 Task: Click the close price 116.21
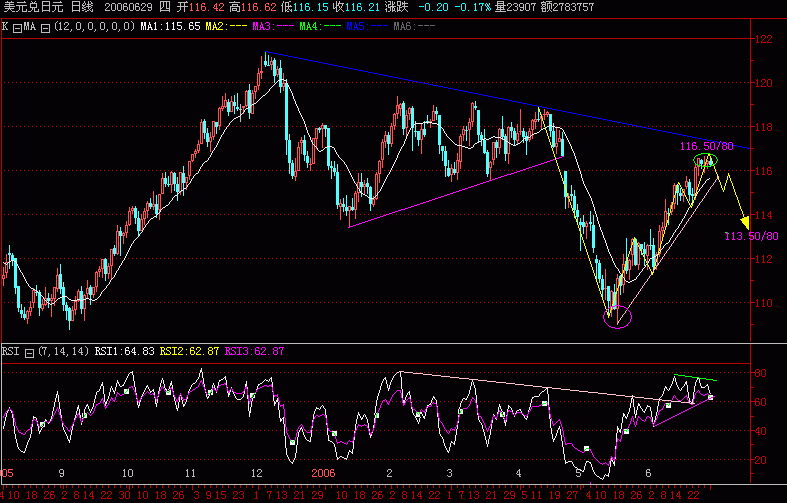363,8
